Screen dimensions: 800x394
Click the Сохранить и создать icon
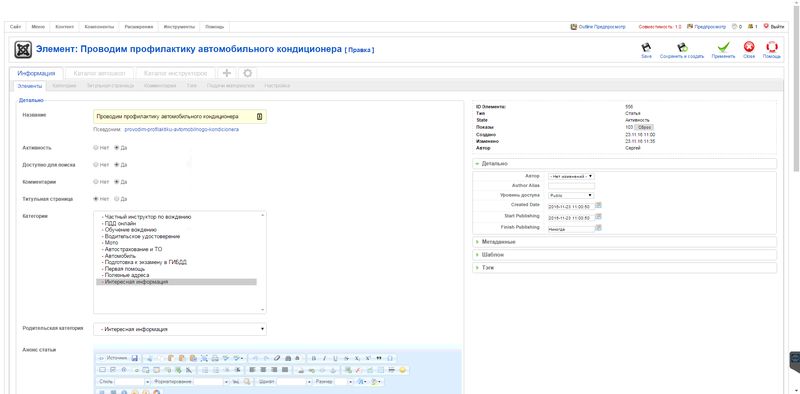coord(682,47)
